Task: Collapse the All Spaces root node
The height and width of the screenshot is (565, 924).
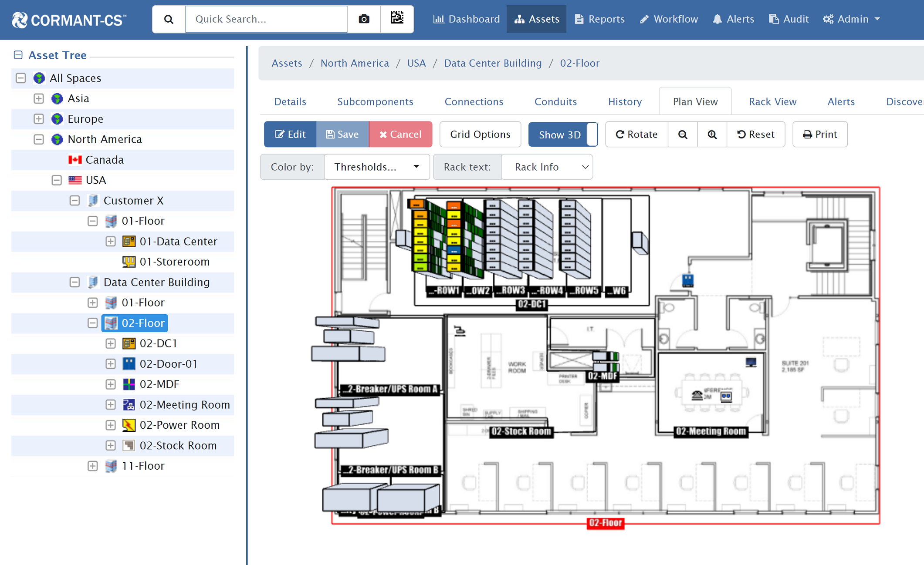Action: point(21,78)
